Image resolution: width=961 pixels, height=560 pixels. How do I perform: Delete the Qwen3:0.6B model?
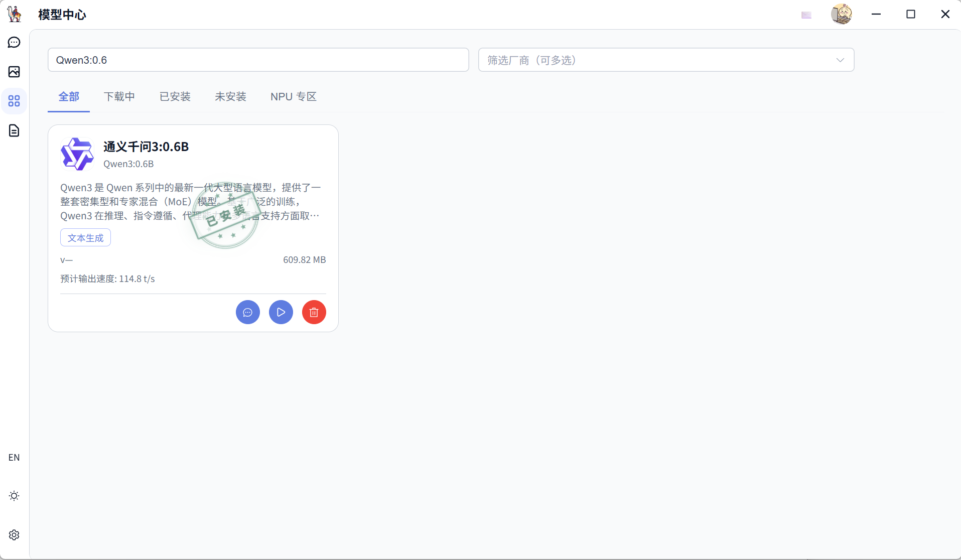314,312
